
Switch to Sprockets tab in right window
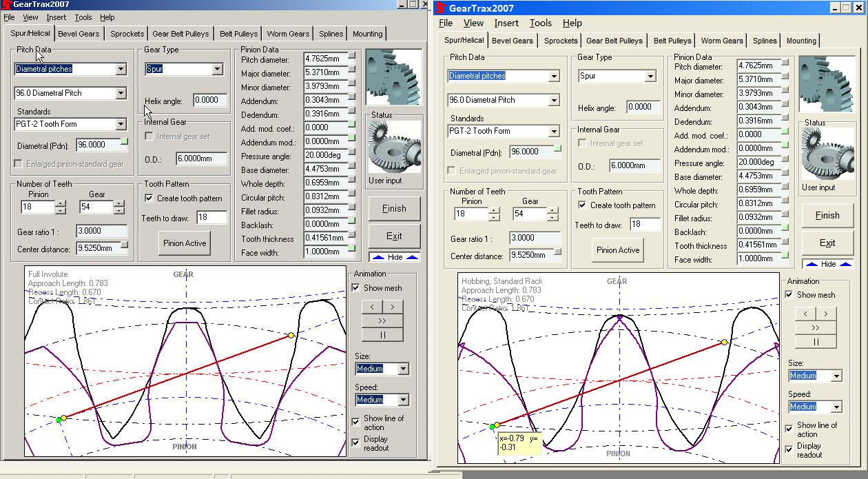[x=561, y=41]
